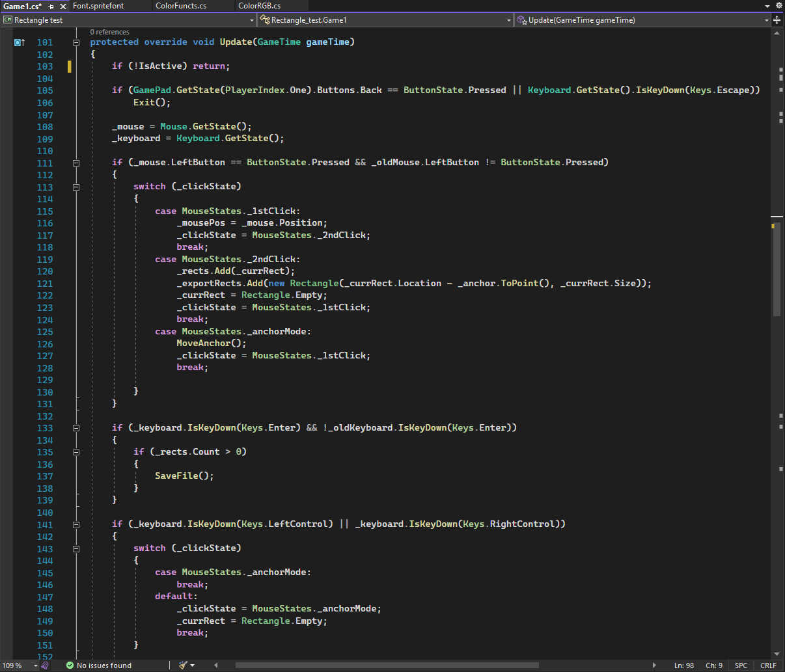Click the green check health icon
This screenshot has width=785, height=672.
tap(70, 665)
